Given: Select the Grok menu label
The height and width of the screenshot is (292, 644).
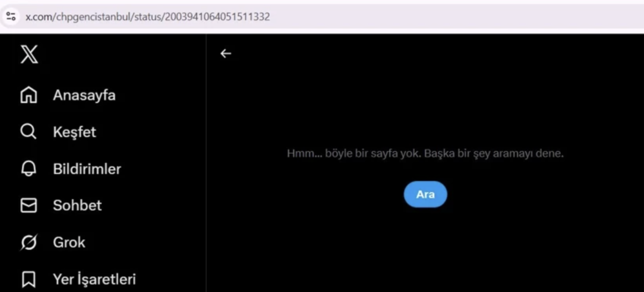Looking at the screenshot, I should pos(69,242).
